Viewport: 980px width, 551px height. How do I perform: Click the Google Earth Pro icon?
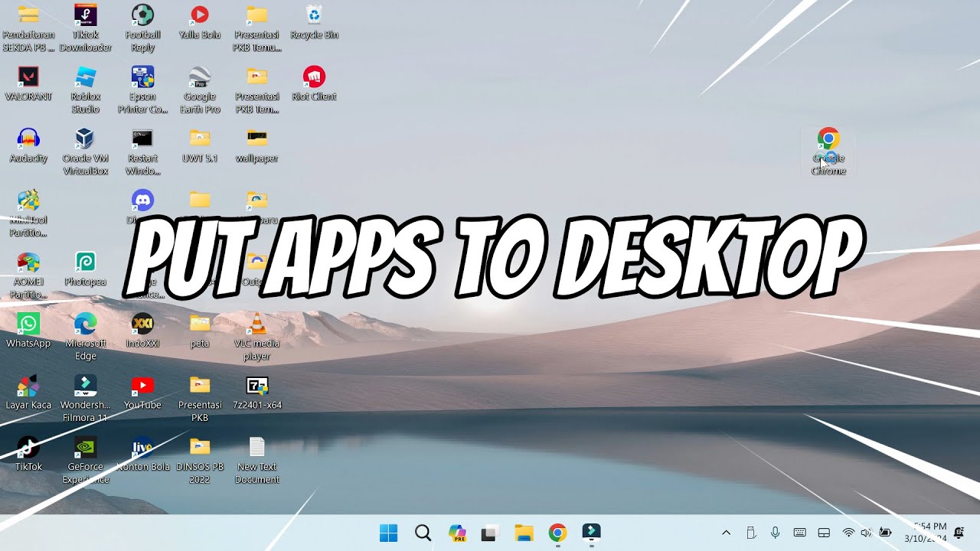pos(199,90)
